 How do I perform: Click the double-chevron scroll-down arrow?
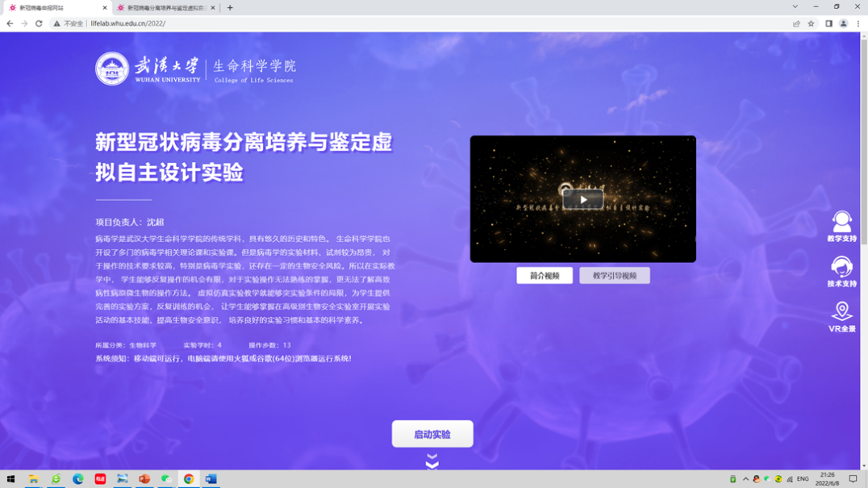point(432,461)
